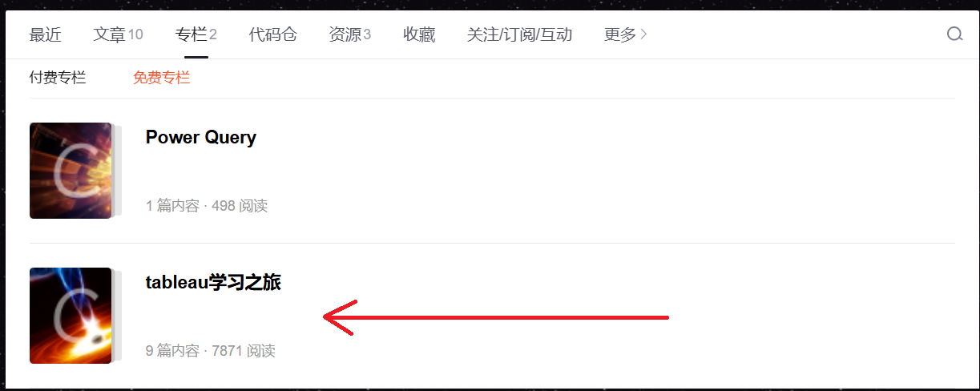Open the Power Query column title
Image resolution: width=980 pixels, height=391 pixels.
201,137
